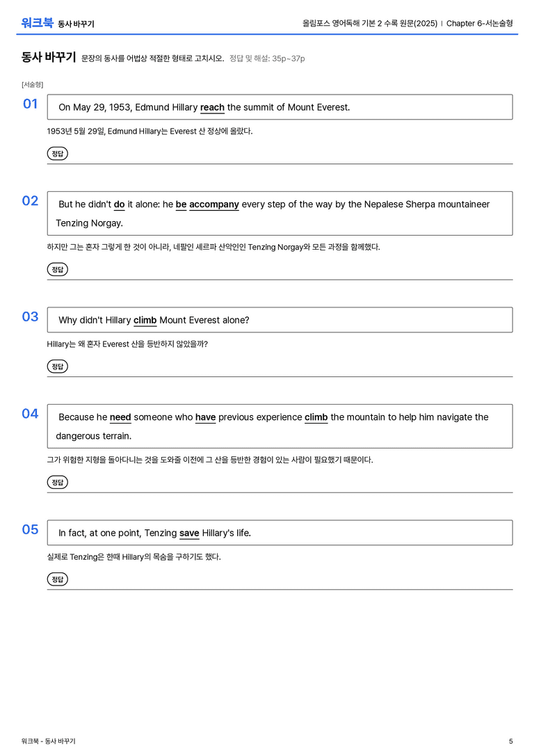Click the blue 워크북 logo in header
Screen dimensions: 534x756
click(x=37, y=23)
